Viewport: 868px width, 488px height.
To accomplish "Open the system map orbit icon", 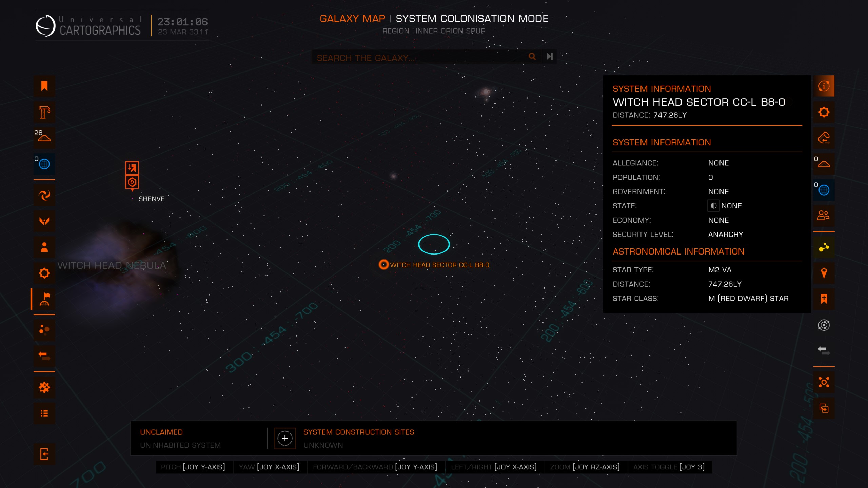I will [824, 325].
